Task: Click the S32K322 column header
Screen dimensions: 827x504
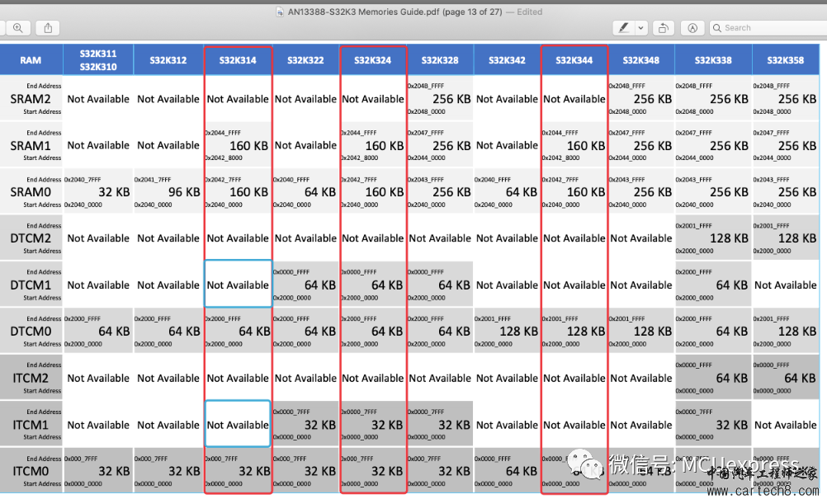Action: (x=305, y=60)
